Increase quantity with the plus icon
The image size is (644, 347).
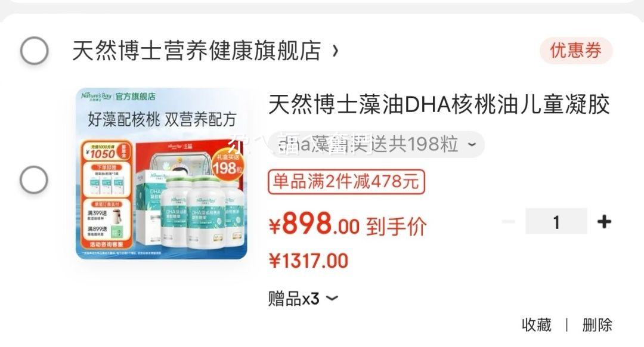(x=604, y=222)
